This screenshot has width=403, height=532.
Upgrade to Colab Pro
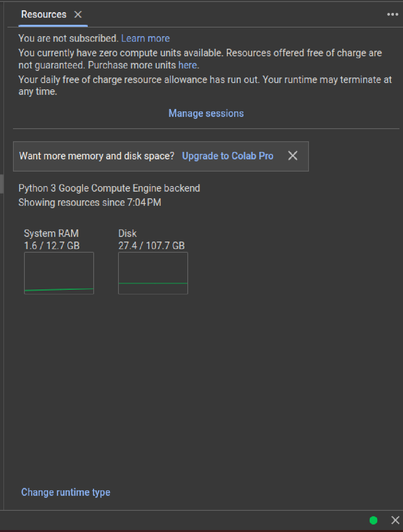pyautogui.click(x=227, y=156)
